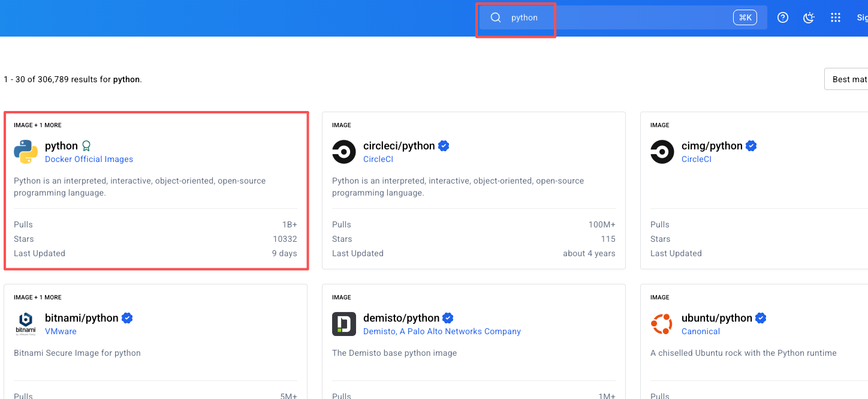This screenshot has height=399, width=868.
Task: Open the ubuntu/python image title
Action: pyautogui.click(x=716, y=318)
